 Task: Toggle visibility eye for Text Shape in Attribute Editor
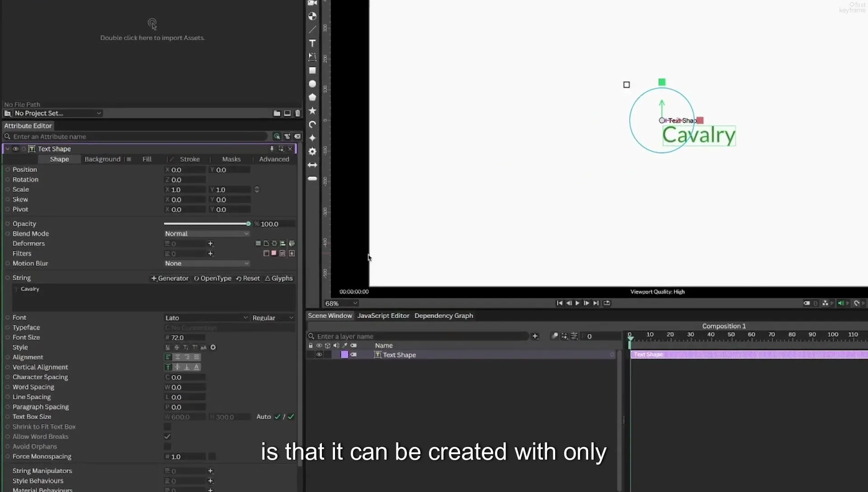[15, 149]
